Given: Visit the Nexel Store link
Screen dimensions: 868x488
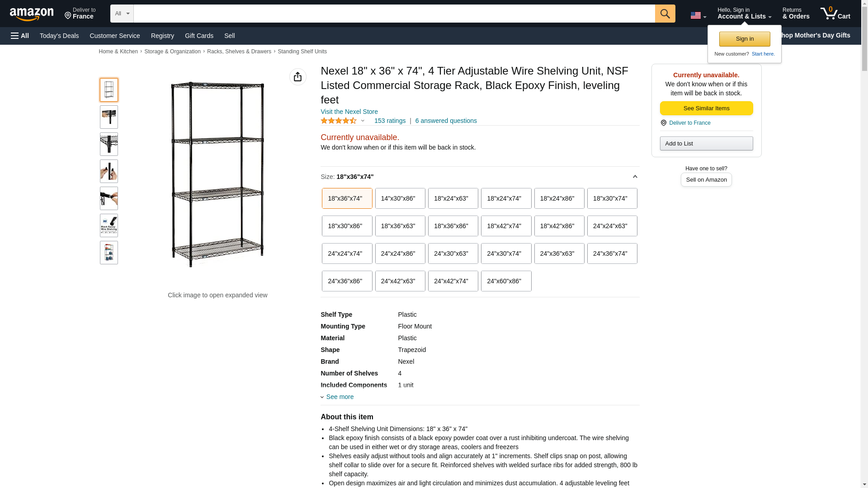Looking at the screenshot, I should tap(349, 112).
